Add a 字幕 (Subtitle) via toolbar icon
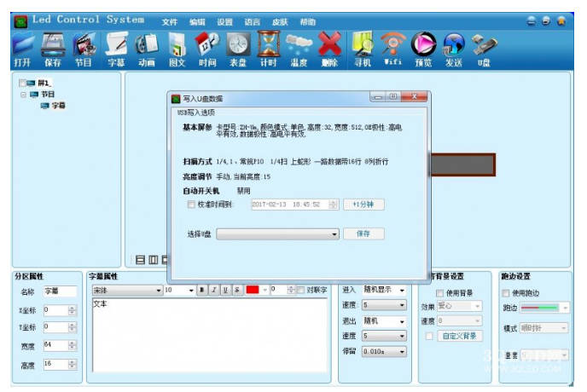The image size is (587, 392). point(116,47)
